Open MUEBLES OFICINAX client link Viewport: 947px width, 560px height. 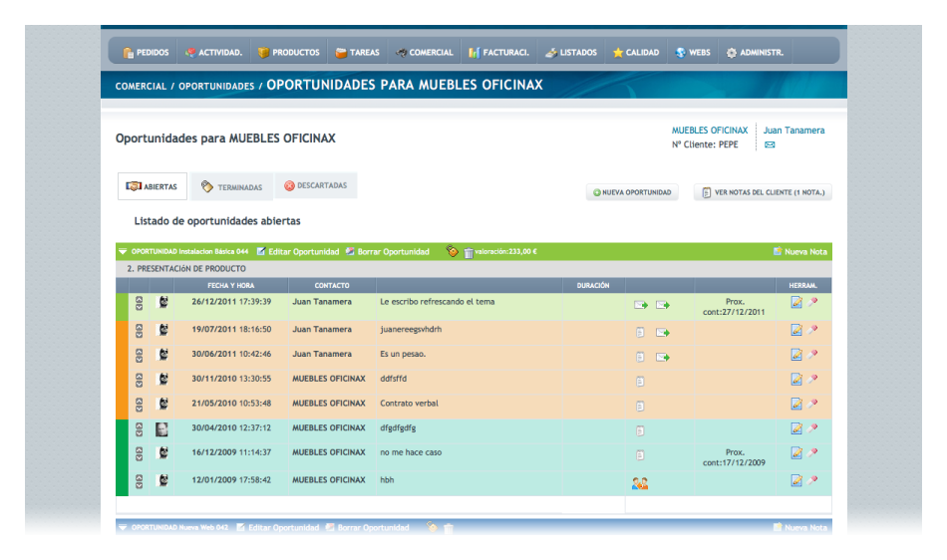(710, 131)
